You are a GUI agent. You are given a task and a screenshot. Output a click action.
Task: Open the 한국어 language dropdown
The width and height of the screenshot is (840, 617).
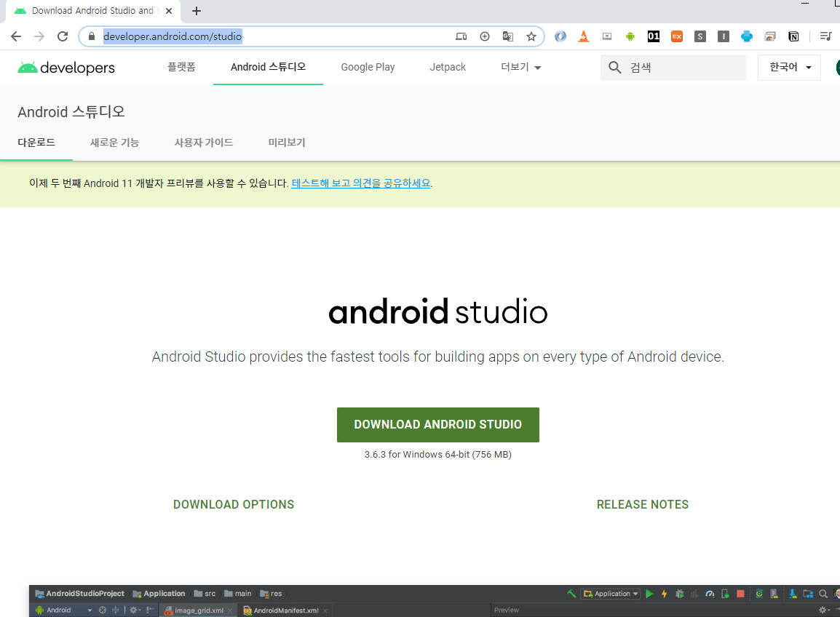pyautogui.click(x=789, y=68)
